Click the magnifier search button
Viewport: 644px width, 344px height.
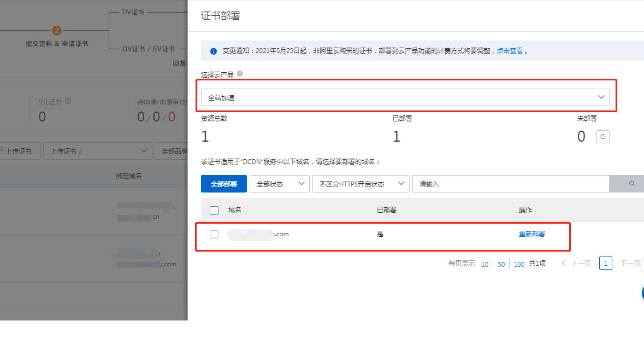[x=631, y=184]
